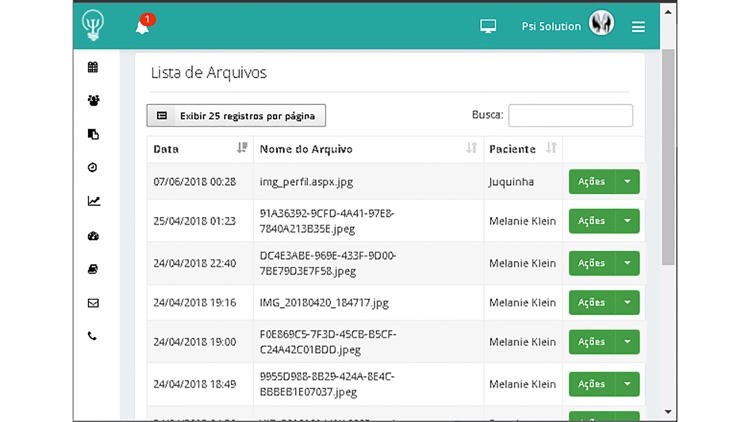Screen dimensions: 750x422
Task: Focus the Busca search field
Action: tap(570, 115)
